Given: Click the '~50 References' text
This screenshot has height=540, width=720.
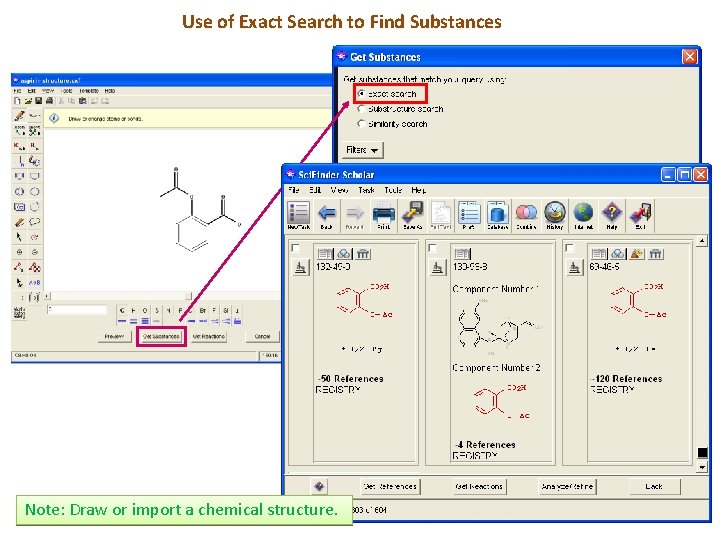Looking at the screenshot, I should click(350, 379).
